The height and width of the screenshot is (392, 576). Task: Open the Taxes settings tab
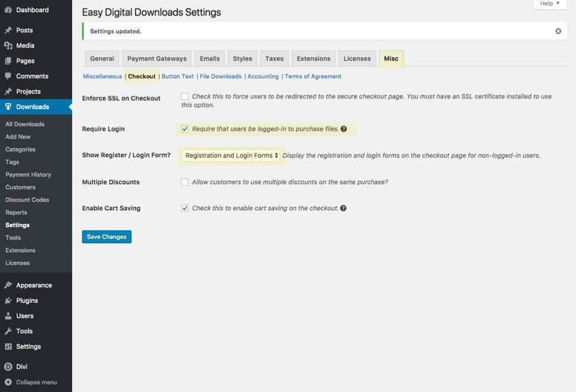[274, 59]
